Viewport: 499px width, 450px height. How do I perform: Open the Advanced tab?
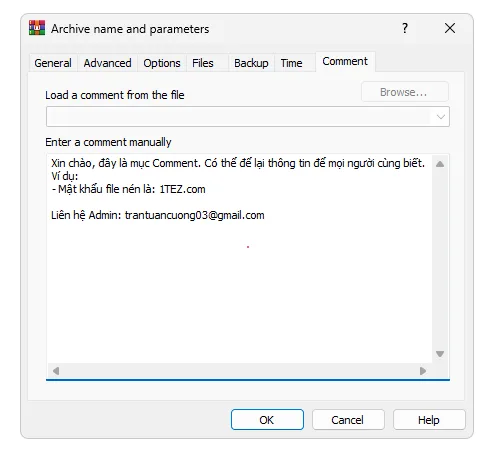click(x=107, y=63)
